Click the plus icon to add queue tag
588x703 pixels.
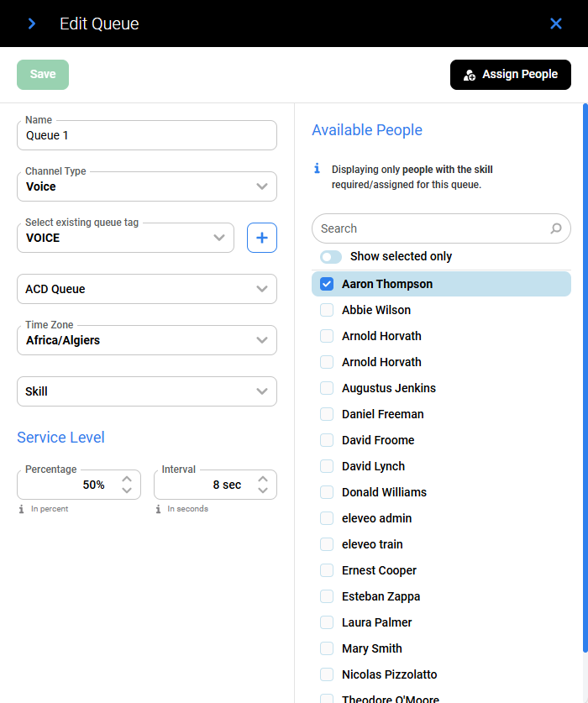[262, 238]
